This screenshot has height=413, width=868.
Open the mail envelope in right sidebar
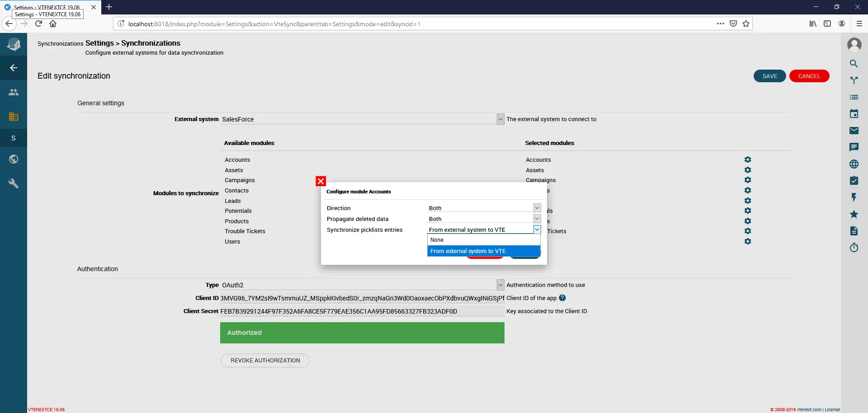coord(854,131)
